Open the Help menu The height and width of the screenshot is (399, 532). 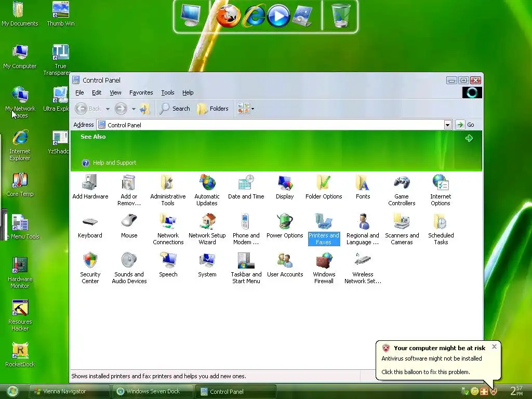(x=188, y=92)
